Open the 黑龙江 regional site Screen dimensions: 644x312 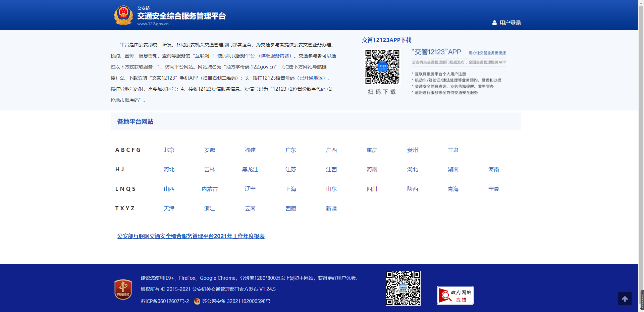coord(250,170)
